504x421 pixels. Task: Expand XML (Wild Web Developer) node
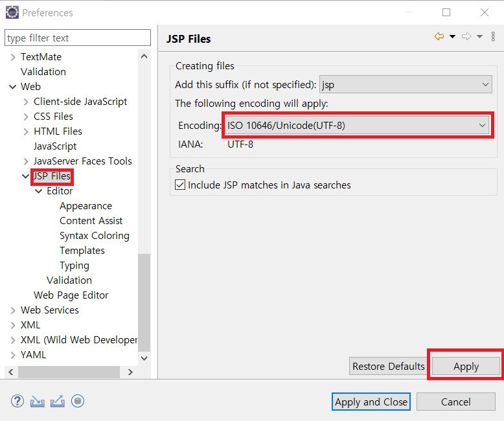pos(13,340)
